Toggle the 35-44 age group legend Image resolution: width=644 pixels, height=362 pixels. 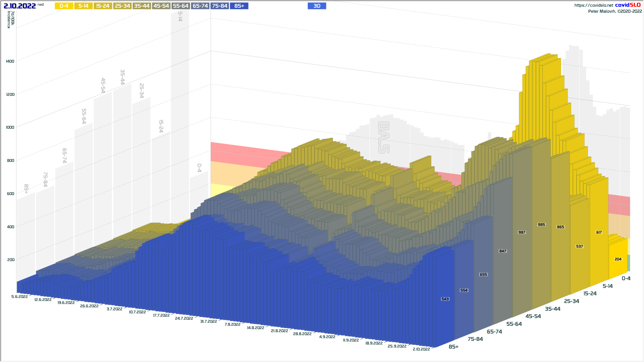click(142, 6)
